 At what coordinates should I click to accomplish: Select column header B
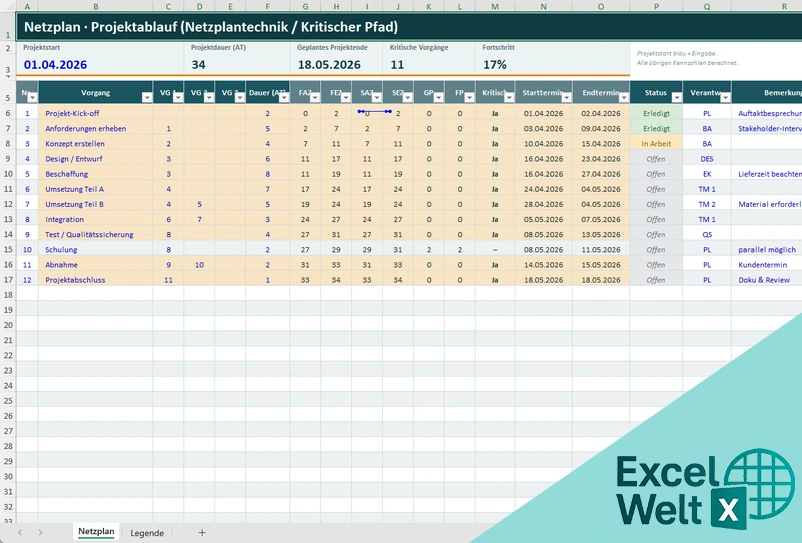[96, 7]
